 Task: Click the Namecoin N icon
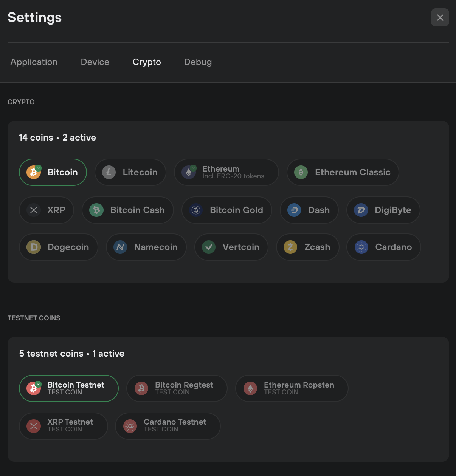(x=120, y=247)
